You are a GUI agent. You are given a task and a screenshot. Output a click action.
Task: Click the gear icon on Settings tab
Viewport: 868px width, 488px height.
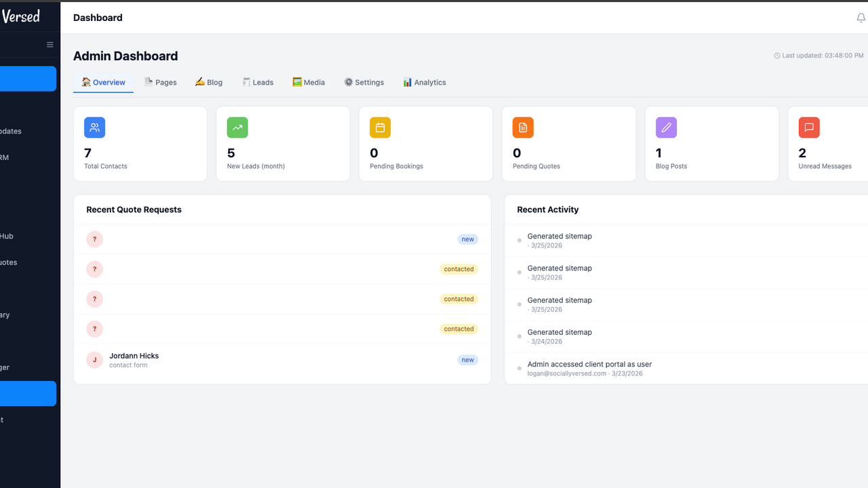pyautogui.click(x=349, y=82)
